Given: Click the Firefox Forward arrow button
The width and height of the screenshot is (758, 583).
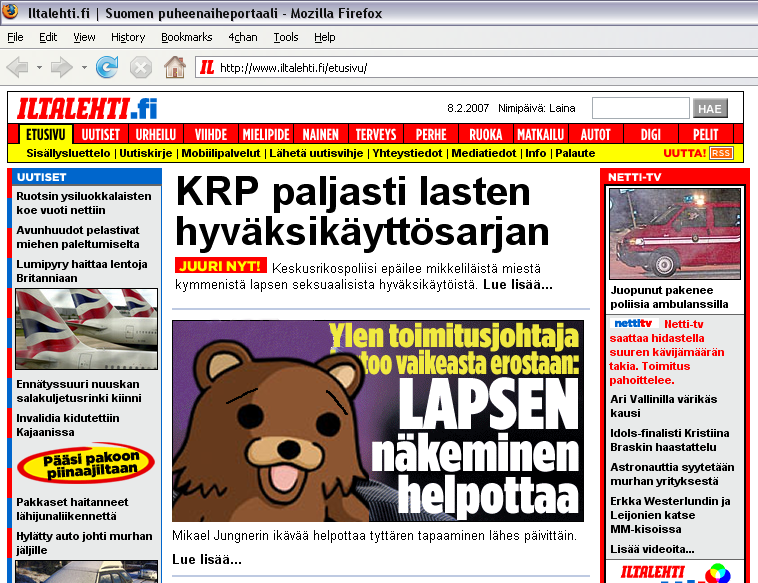Looking at the screenshot, I should coord(61,67).
